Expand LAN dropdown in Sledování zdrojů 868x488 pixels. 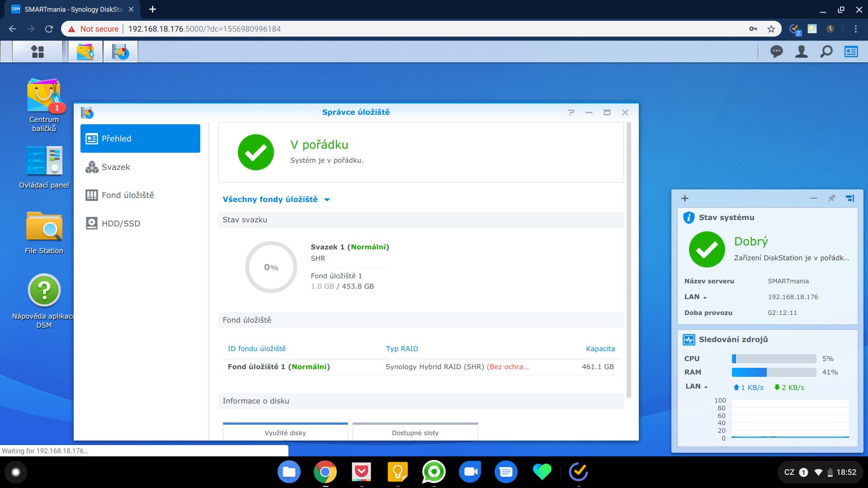pos(697,386)
